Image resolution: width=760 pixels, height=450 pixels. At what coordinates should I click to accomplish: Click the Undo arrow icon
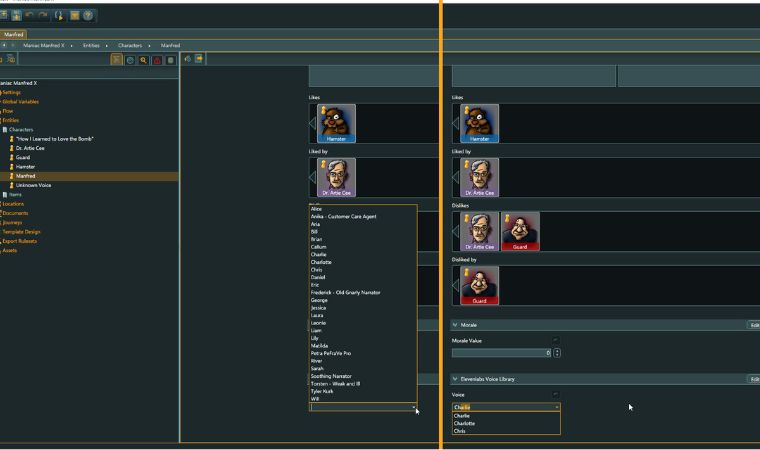[x=30, y=16]
